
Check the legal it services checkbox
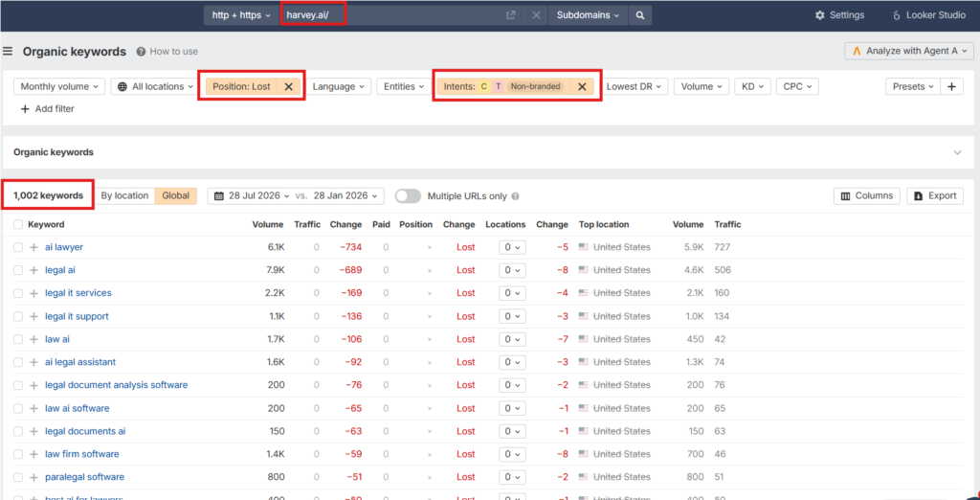pos(18,293)
